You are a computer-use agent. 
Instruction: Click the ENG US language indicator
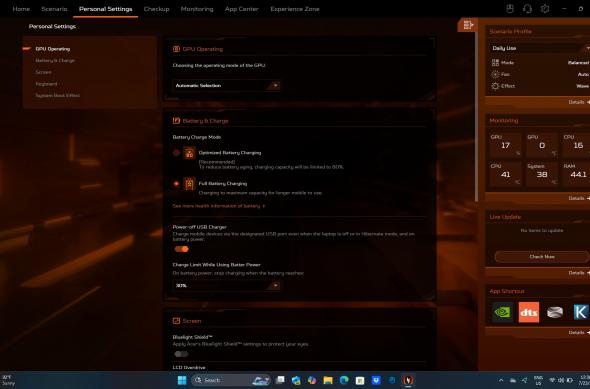pyautogui.click(x=538, y=380)
